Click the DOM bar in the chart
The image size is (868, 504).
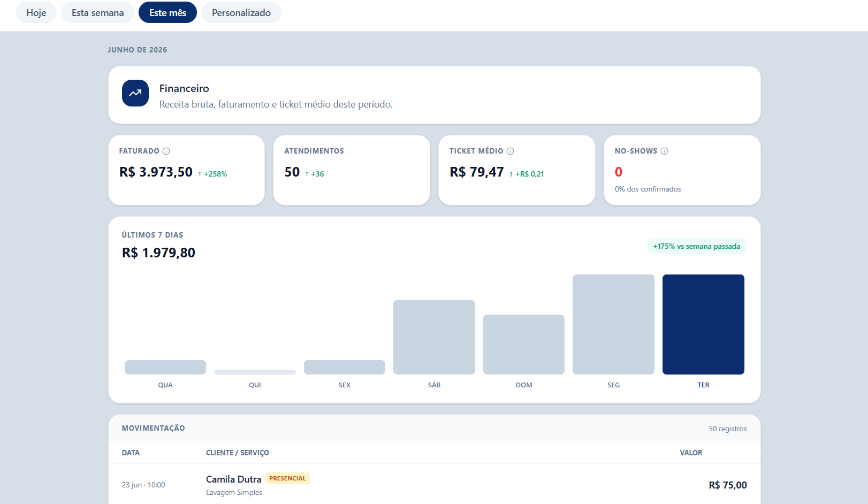(524, 345)
